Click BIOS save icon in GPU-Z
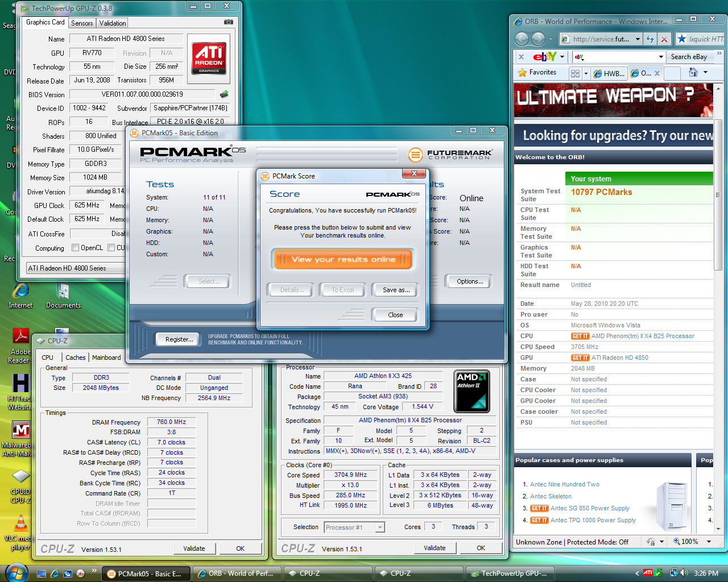The image size is (728, 582). coord(224,94)
